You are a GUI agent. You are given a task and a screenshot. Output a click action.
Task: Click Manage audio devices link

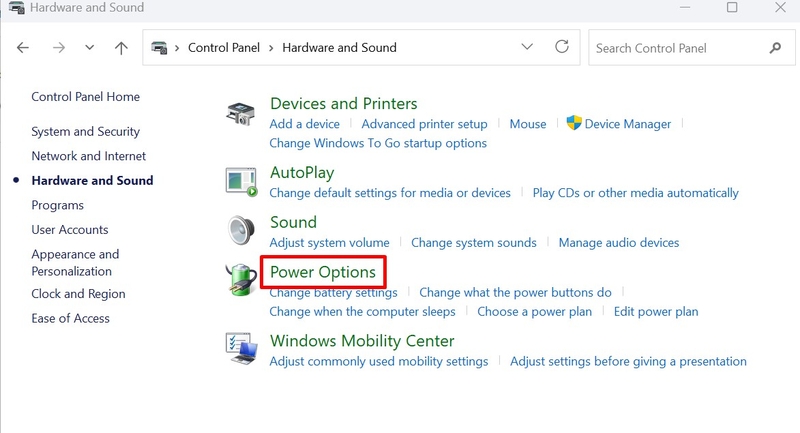619,243
